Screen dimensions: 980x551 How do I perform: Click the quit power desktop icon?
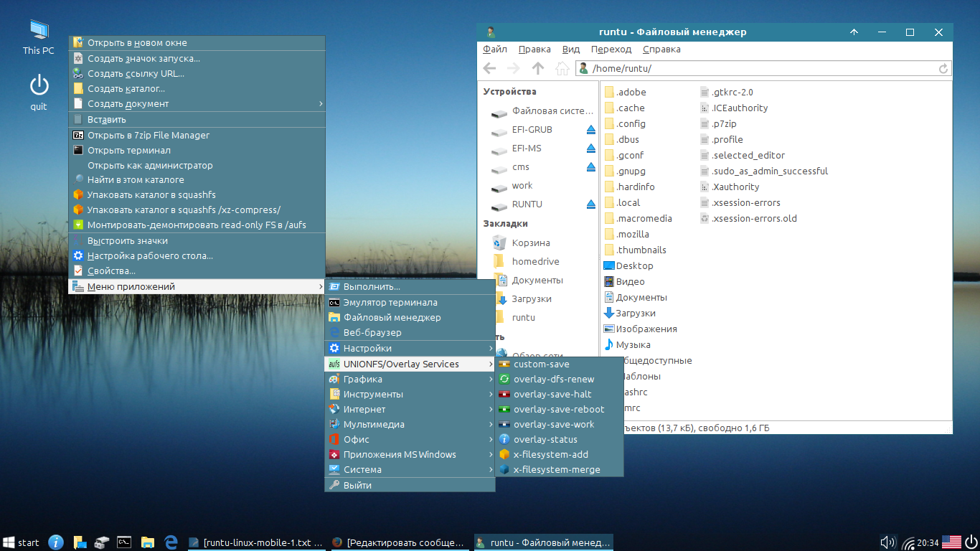[39, 93]
